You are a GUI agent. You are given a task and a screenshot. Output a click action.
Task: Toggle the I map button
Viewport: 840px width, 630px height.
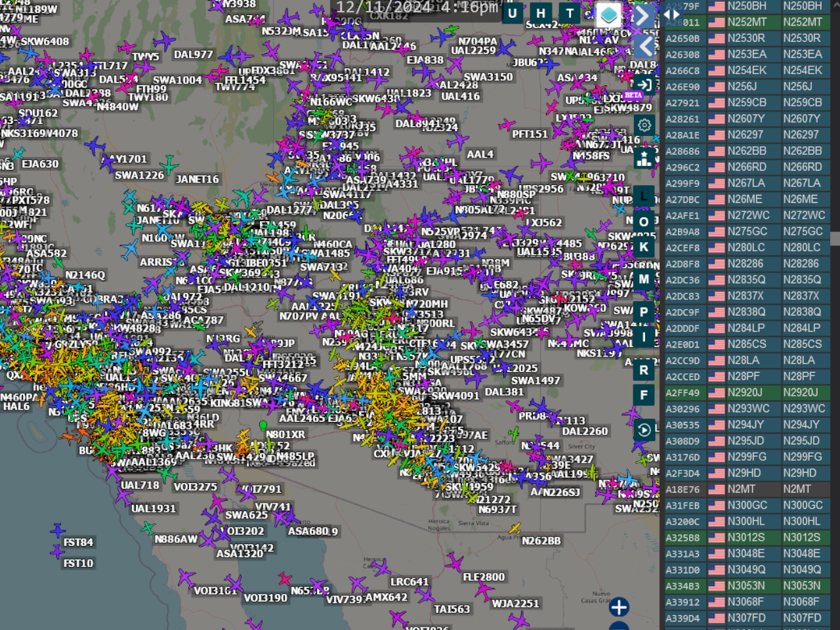coord(644,337)
